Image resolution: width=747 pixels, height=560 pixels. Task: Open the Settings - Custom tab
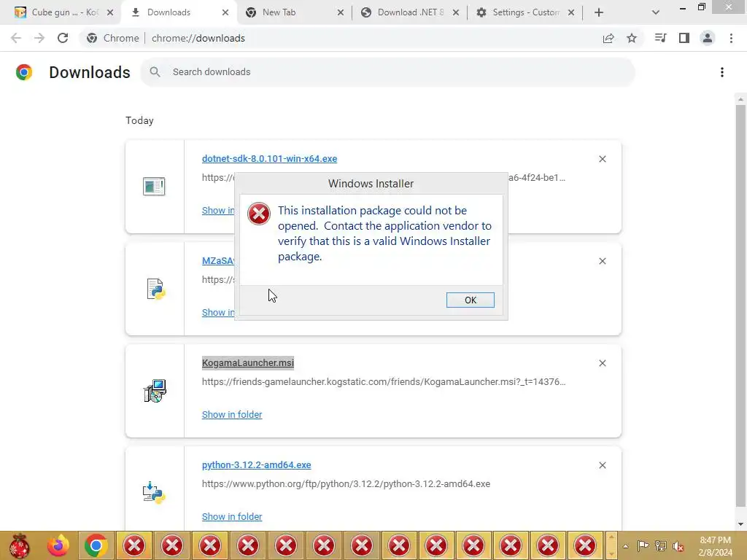coord(525,12)
